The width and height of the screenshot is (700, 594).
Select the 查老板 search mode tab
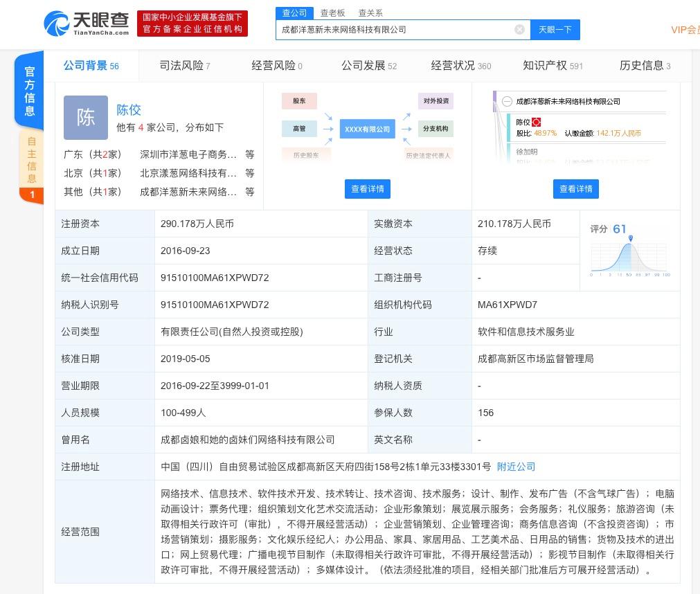click(332, 13)
